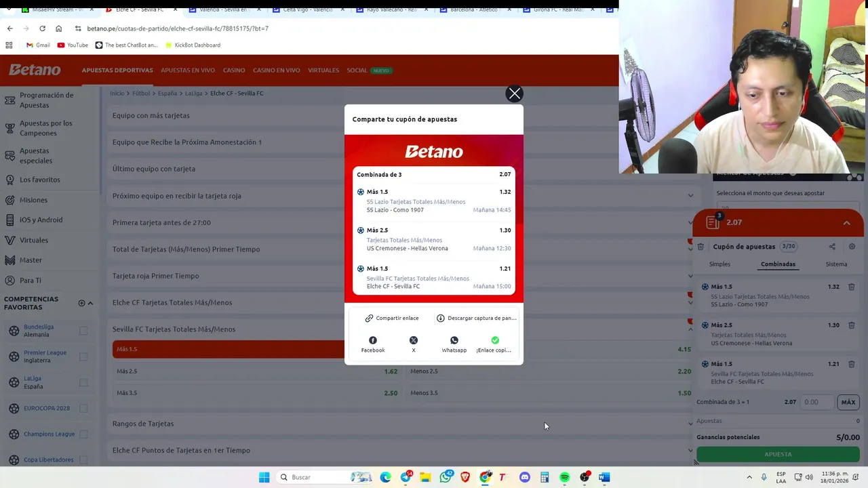This screenshot has width=868, height=488.
Task: Reload the page in browser
Action: (x=42, y=28)
